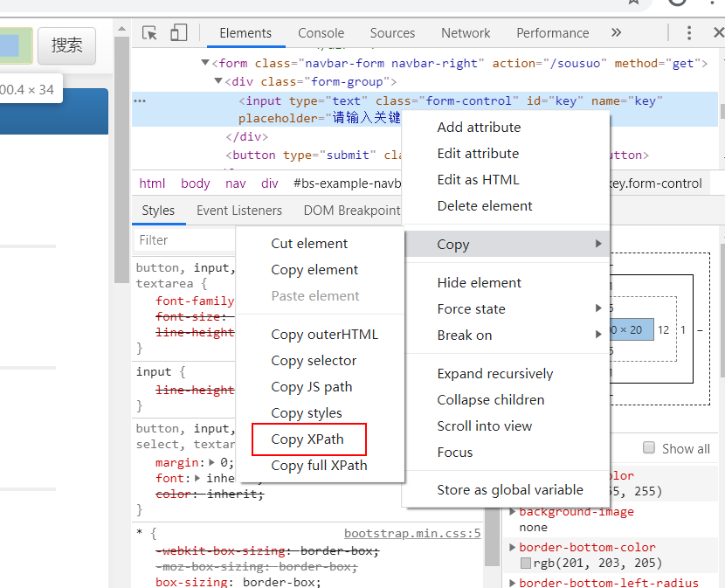Focus the Styles Filter input field
This screenshot has height=588, width=725.
(184, 240)
